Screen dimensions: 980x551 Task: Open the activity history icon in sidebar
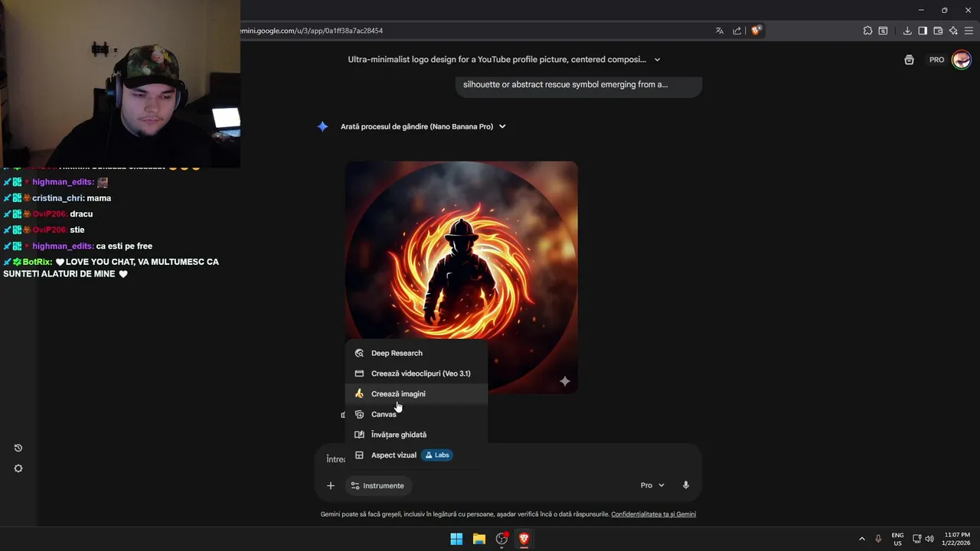point(18,448)
